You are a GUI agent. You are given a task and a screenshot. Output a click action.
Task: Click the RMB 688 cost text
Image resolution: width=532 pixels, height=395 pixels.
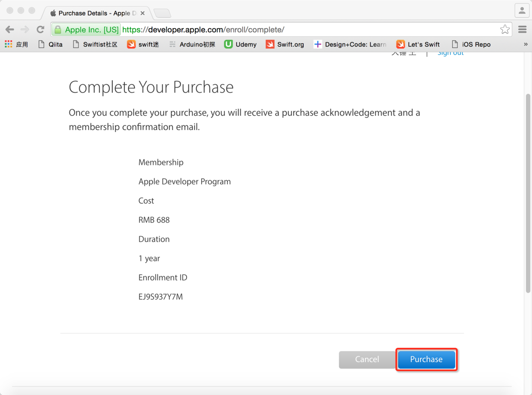tap(154, 220)
